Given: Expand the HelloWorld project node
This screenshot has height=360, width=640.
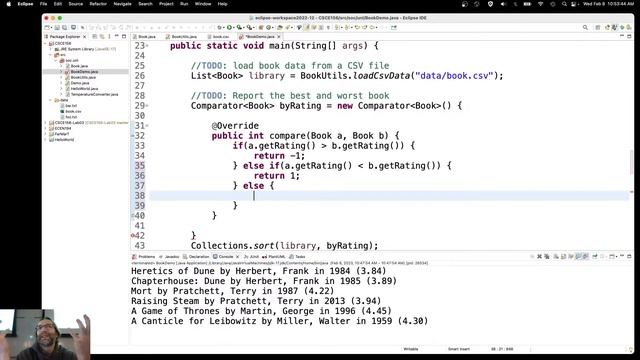Looking at the screenshot, I should click(46, 140).
